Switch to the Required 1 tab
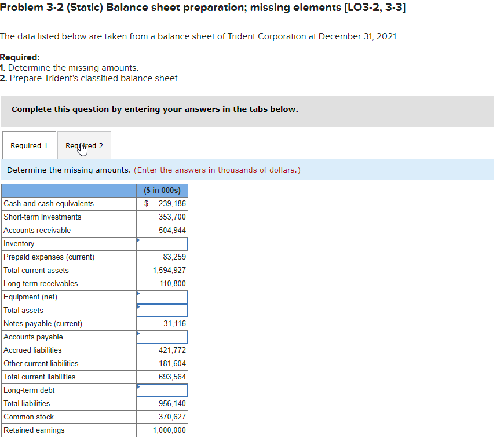 pyautogui.click(x=28, y=145)
